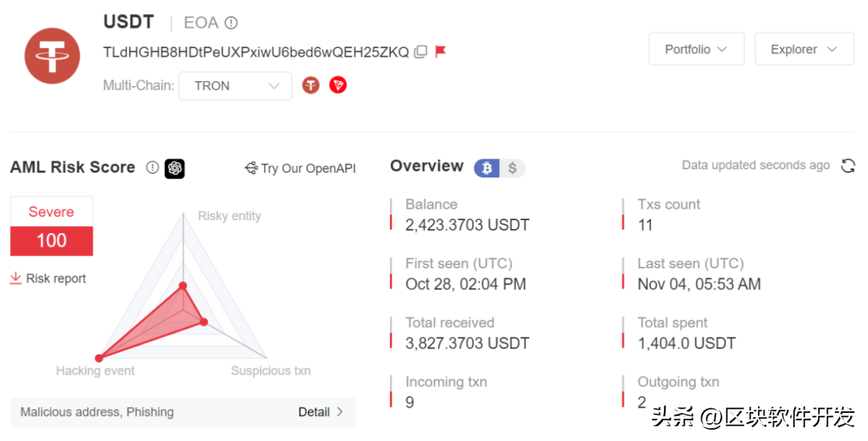Click the AML Risk Score info icon
Viewport: 868px width, 441px height.
click(152, 168)
